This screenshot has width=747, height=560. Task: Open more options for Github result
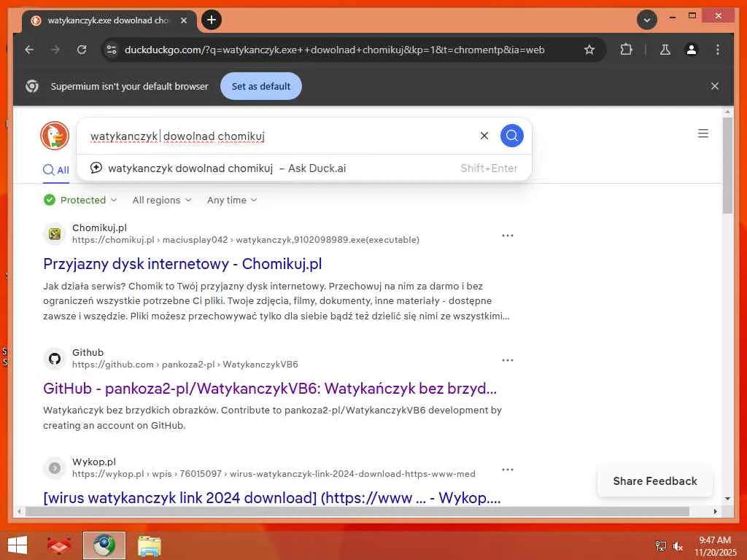(508, 360)
